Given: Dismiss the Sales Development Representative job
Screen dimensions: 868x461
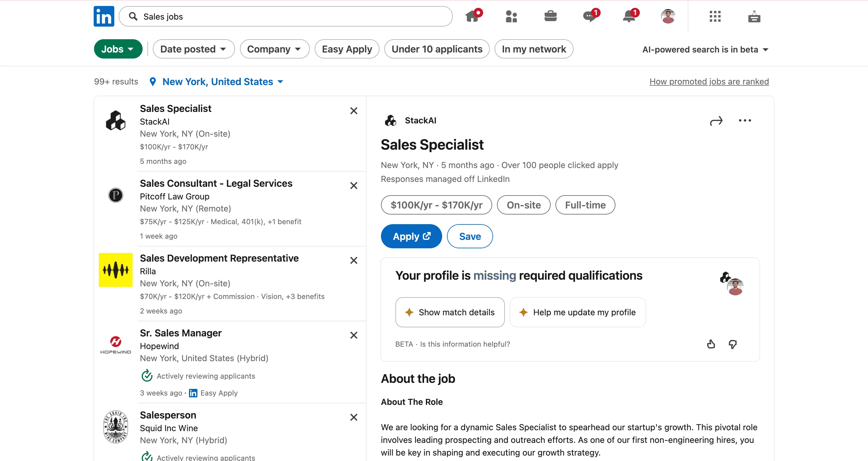Looking at the screenshot, I should (354, 260).
